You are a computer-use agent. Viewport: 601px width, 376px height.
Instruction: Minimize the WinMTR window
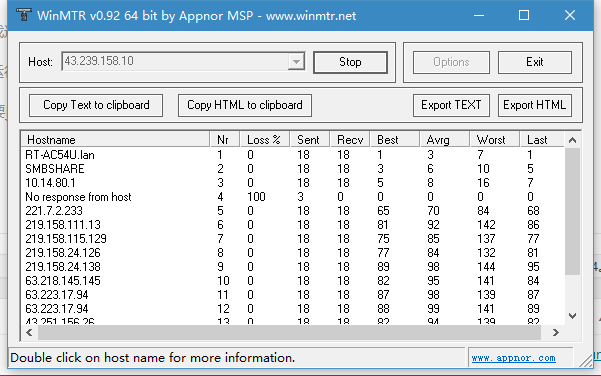[x=479, y=15]
